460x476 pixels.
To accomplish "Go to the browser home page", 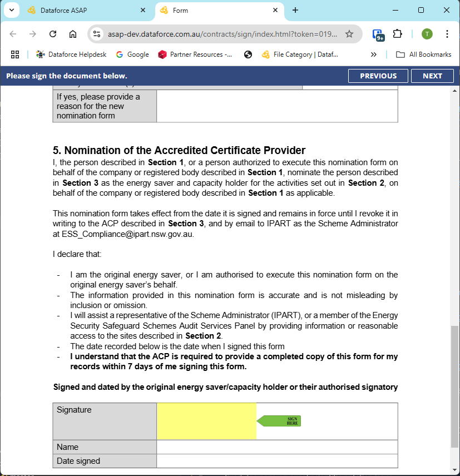I will coord(72,34).
